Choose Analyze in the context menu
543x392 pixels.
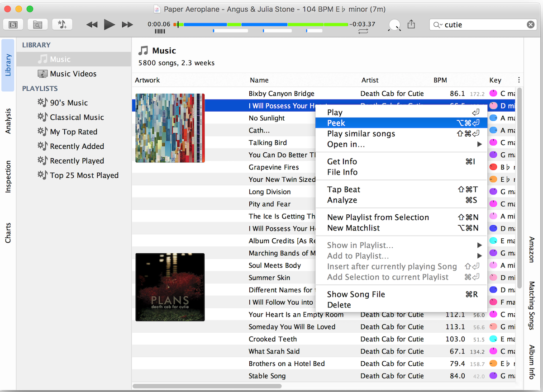point(401,200)
